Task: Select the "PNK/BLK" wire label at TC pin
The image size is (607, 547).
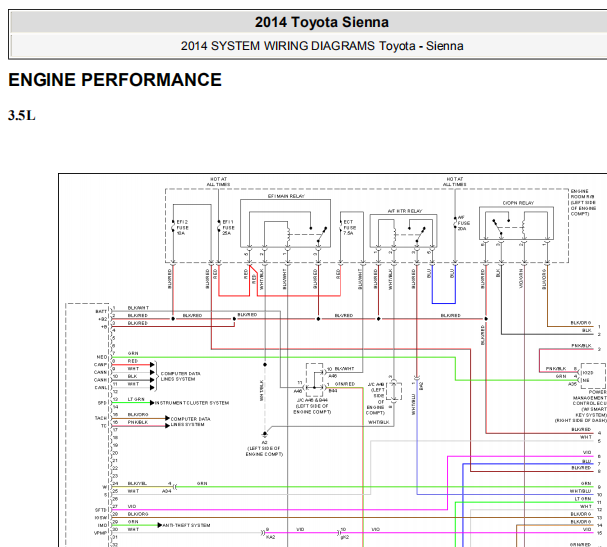Action: point(138,422)
